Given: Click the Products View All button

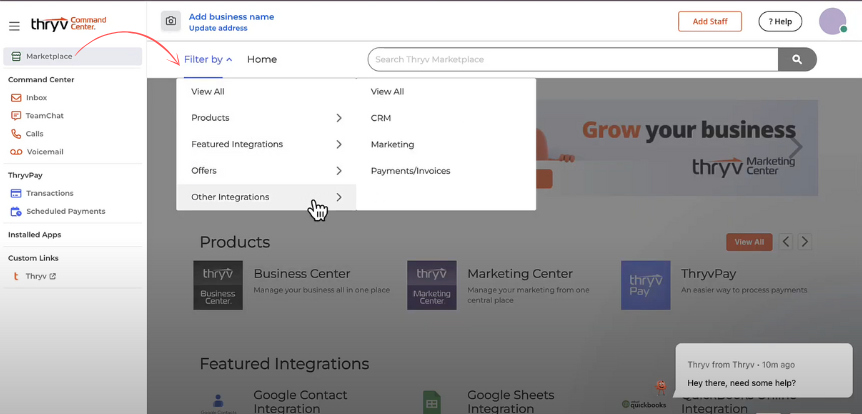Looking at the screenshot, I should (x=749, y=242).
